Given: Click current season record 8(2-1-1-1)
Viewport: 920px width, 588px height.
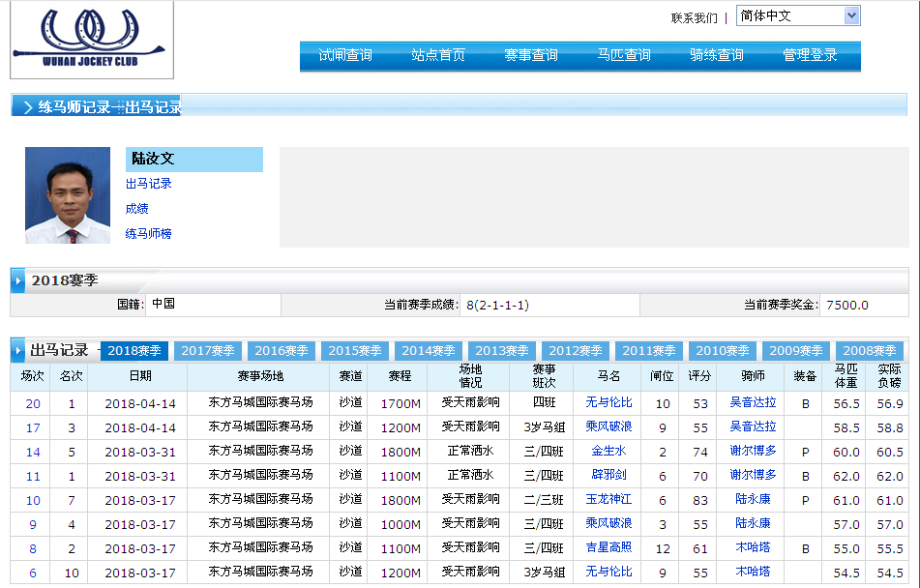Looking at the screenshot, I should pyautogui.click(x=497, y=306).
